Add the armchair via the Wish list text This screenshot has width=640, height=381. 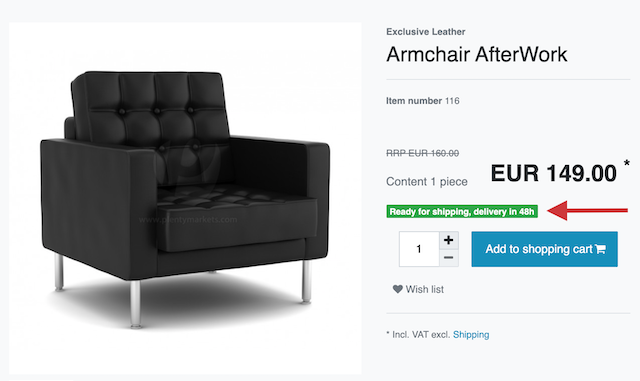click(424, 289)
